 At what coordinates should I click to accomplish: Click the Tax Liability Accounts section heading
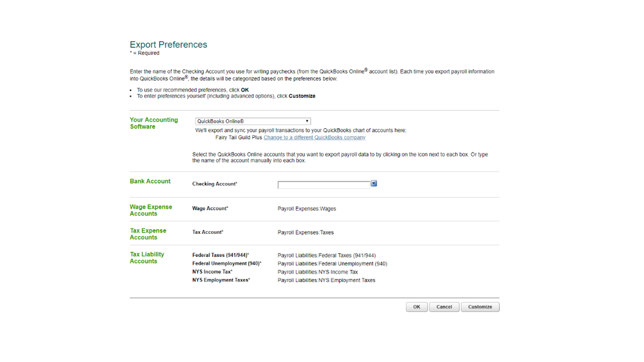(147, 258)
